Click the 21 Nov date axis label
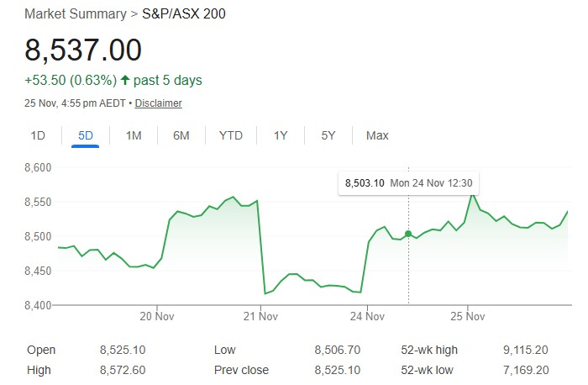The width and height of the screenshot is (588, 385). point(260,317)
